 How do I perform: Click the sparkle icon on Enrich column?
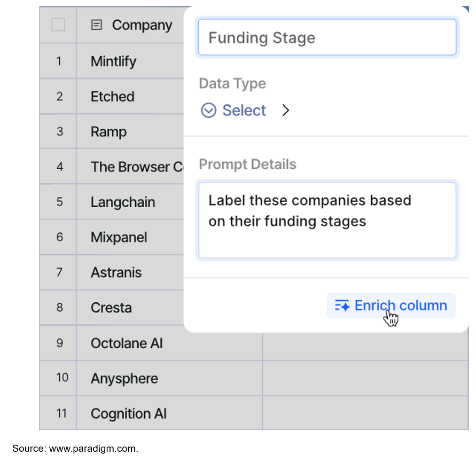[x=342, y=306]
